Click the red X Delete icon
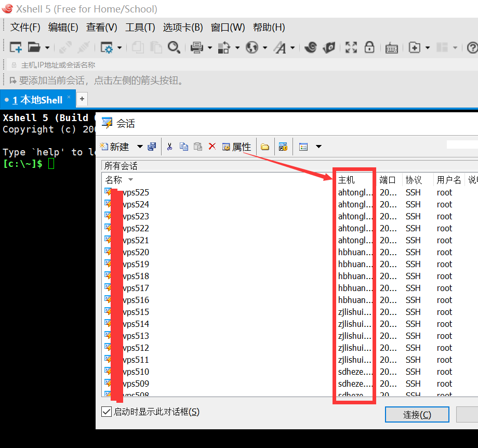The height and width of the screenshot is (448, 478). point(212,147)
